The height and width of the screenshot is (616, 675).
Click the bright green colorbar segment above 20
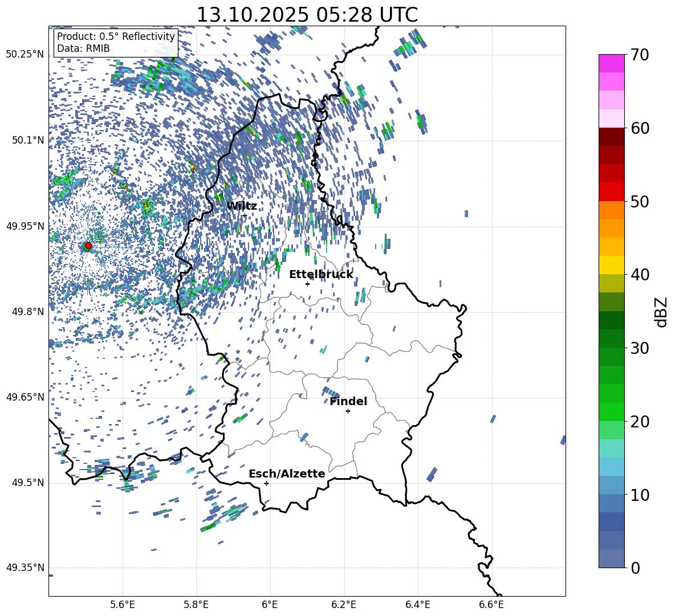[612, 411]
